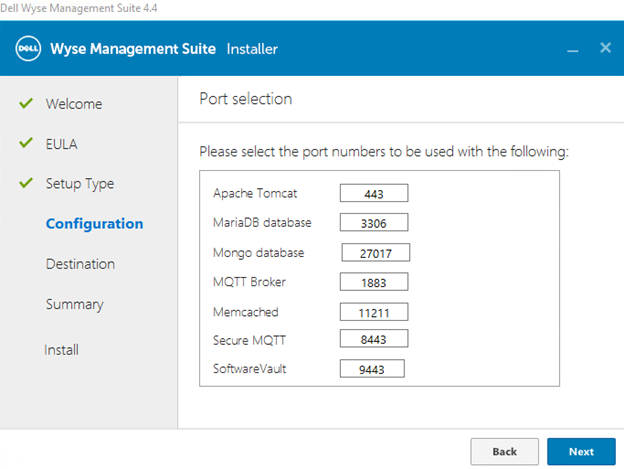Go to the EULA step
The width and height of the screenshot is (624, 469).
[x=61, y=144]
